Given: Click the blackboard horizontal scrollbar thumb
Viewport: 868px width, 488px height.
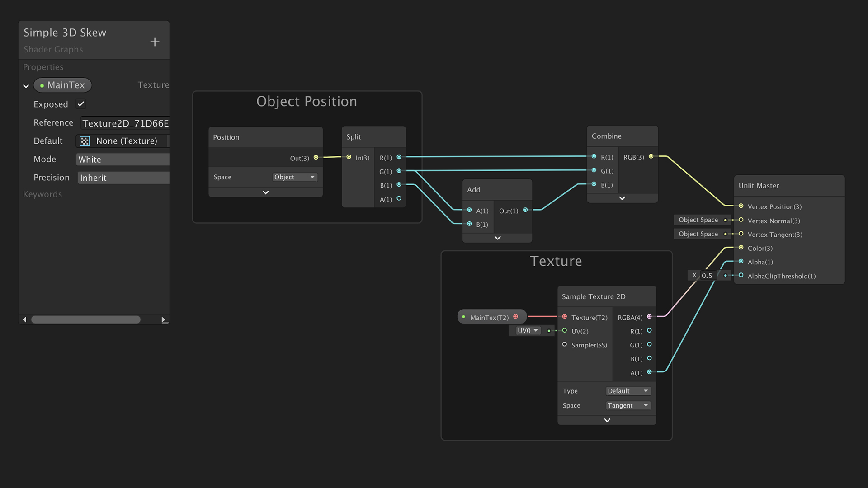Looking at the screenshot, I should 86,319.
